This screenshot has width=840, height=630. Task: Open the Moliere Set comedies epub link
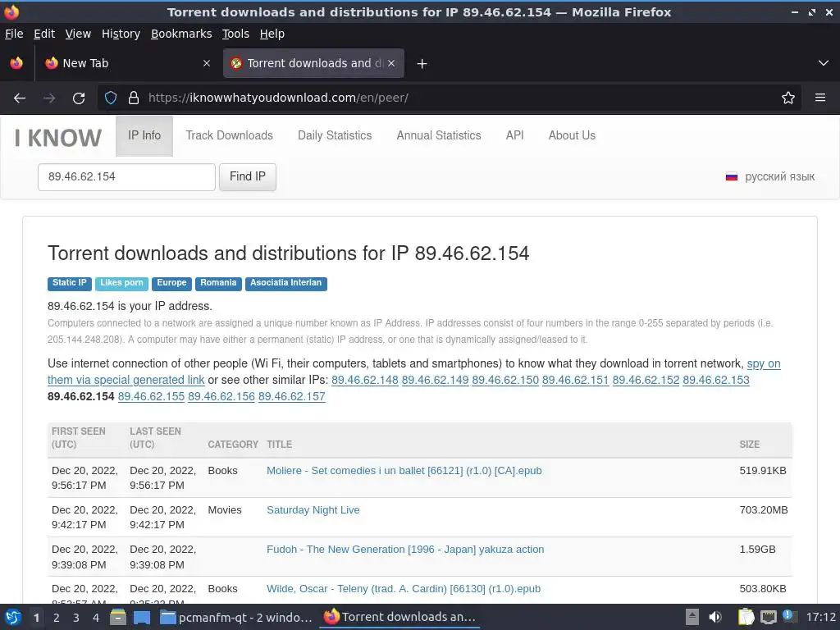pyautogui.click(x=404, y=471)
